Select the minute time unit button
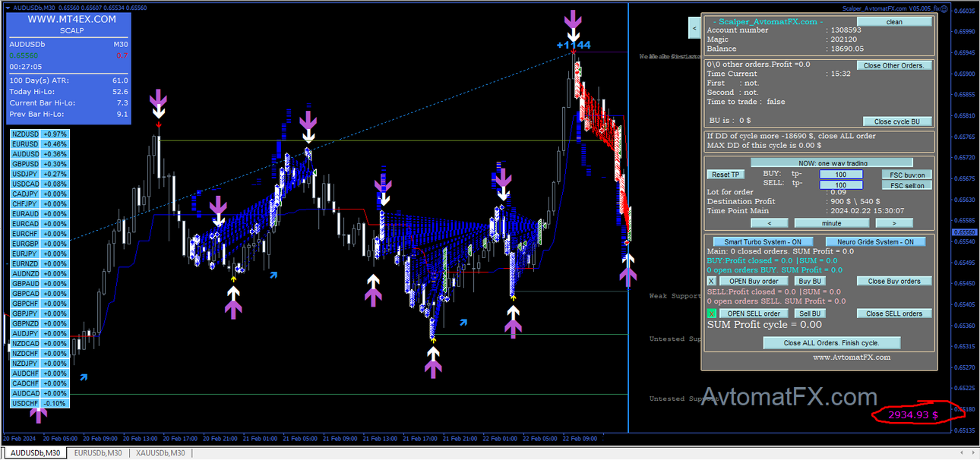 [832, 223]
